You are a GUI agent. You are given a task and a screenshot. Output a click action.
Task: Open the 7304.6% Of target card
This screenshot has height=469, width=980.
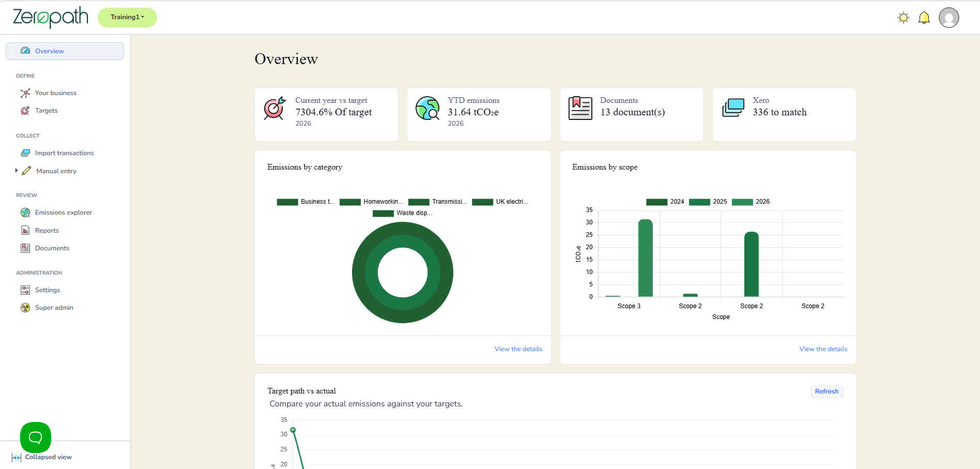click(x=326, y=114)
